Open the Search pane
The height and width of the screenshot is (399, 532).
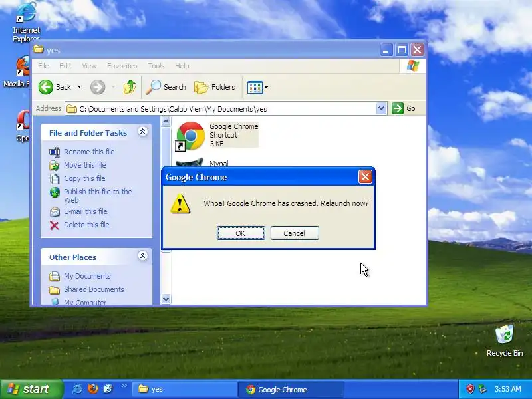click(x=166, y=87)
